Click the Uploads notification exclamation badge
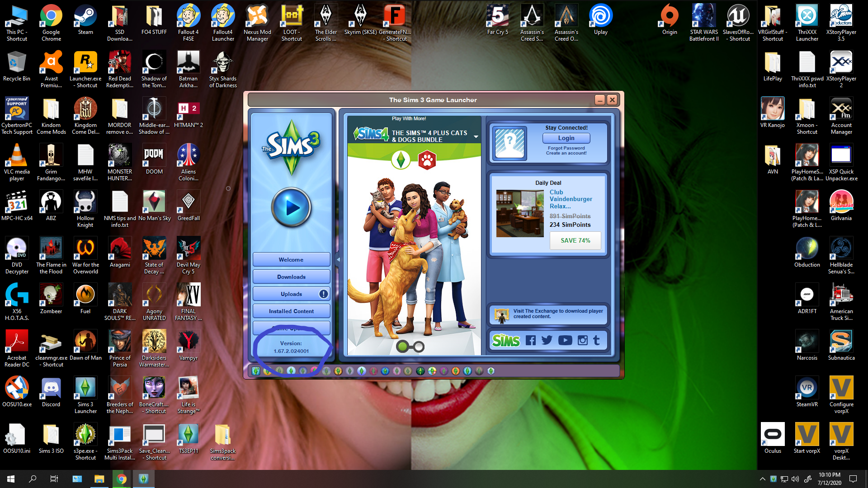868x488 pixels. (323, 294)
